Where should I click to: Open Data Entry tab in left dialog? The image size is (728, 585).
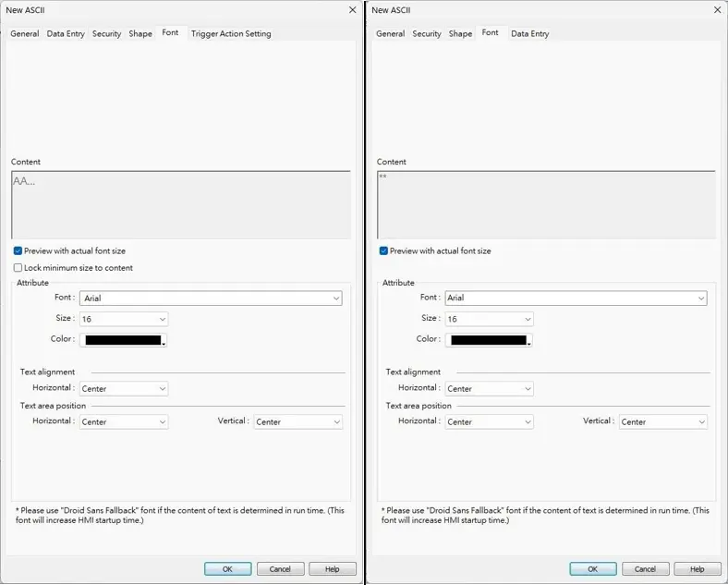[66, 34]
